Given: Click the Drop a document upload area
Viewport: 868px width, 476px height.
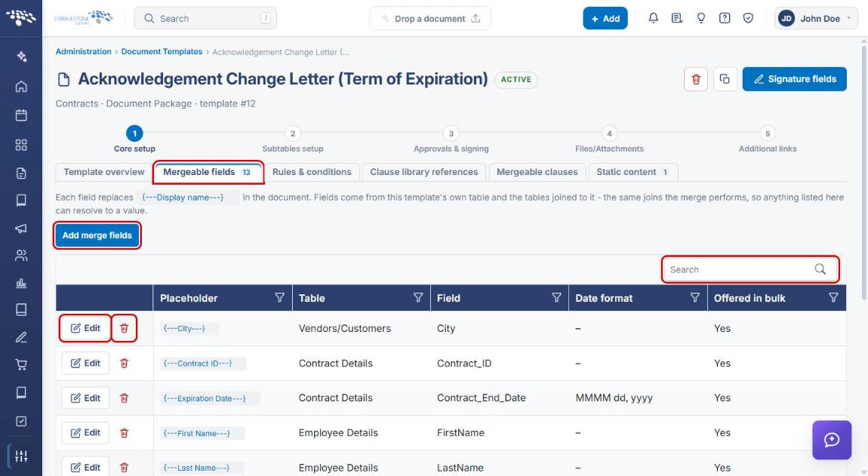Looking at the screenshot, I should [430, 18].
